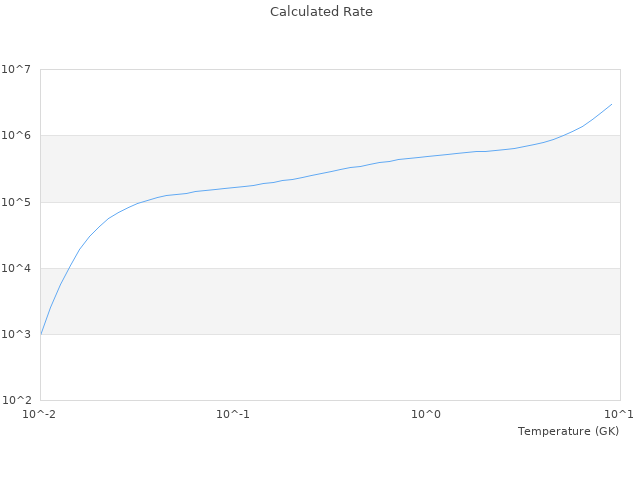Click the "Calculated Rate" chart title
This screenshot has height=480, width=640.
tap(320, 12)
